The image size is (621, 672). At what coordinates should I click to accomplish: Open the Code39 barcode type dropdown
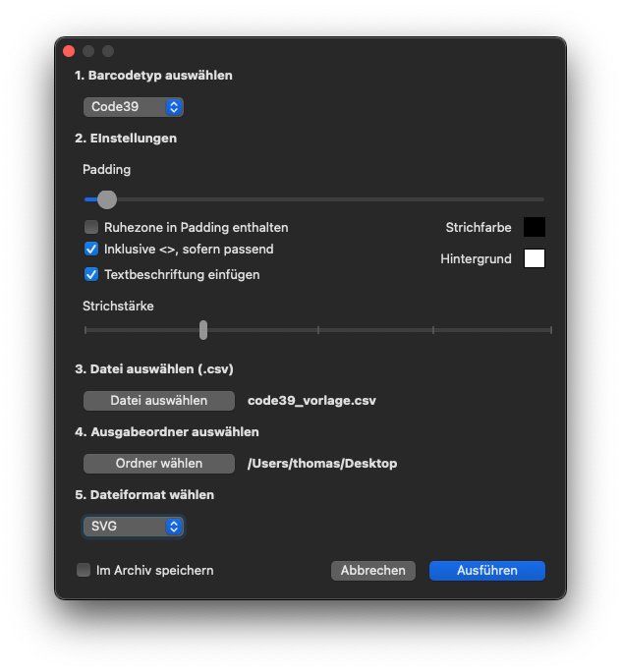[x=134, y=107]
